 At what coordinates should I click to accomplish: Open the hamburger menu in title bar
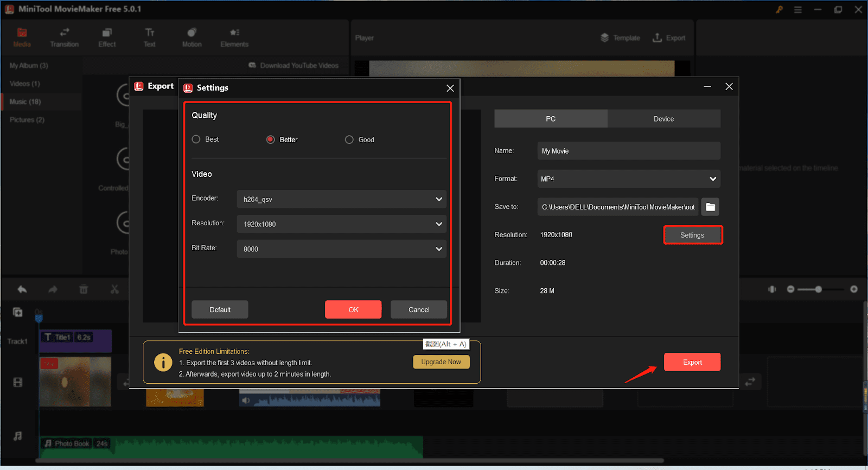[x=798, y=9]
